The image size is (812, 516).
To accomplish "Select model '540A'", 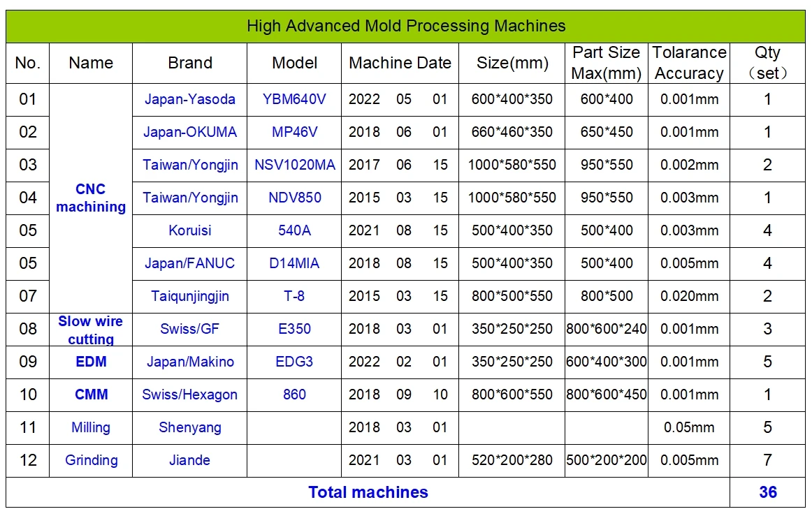I will pyautogui.click(x=294, y=231).
